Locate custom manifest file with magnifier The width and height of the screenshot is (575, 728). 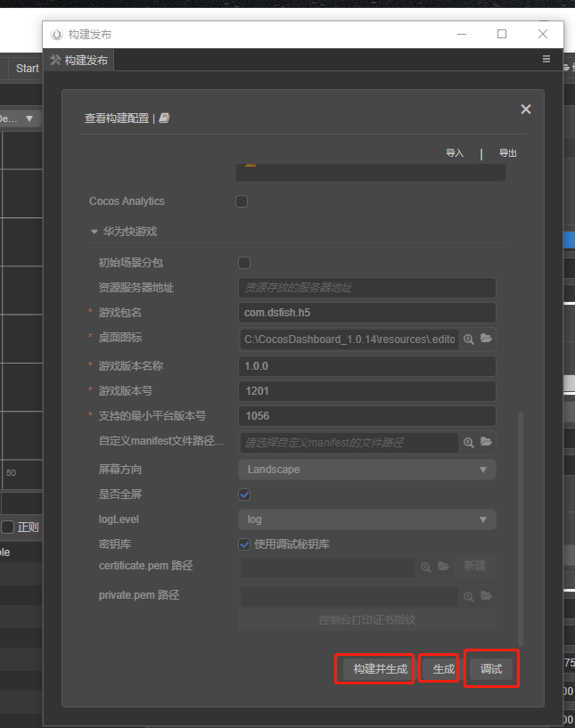pos(469,443)
